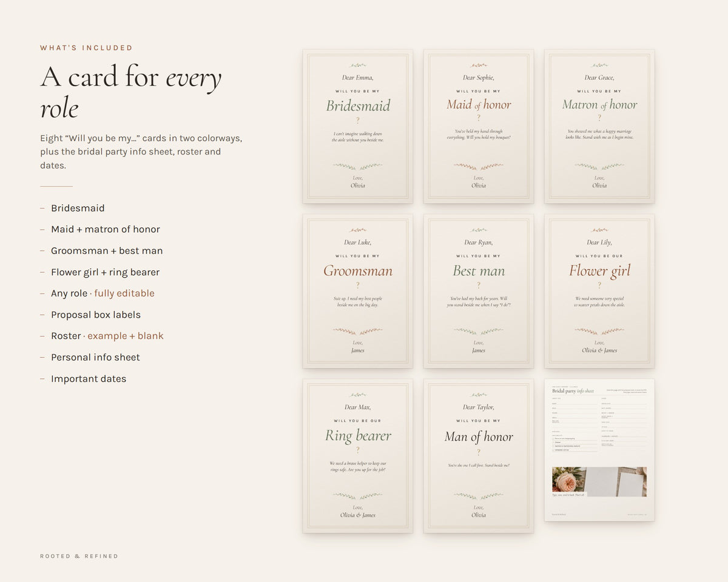The image size is (728, 582).
Task: Click 'Dear Emma,' on the Bridesmaid card
Action: tap(358, 78)
